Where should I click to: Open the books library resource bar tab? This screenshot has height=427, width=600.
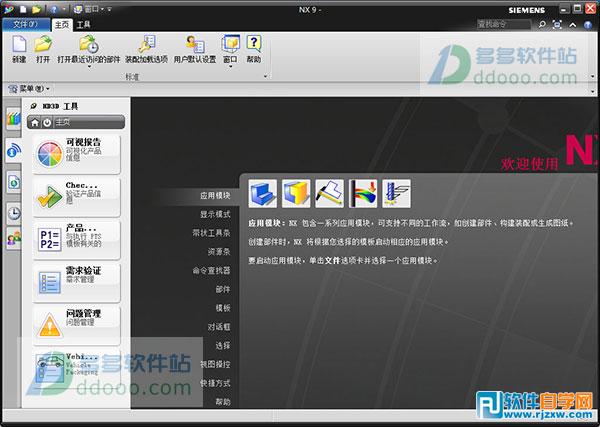[13, 119]
